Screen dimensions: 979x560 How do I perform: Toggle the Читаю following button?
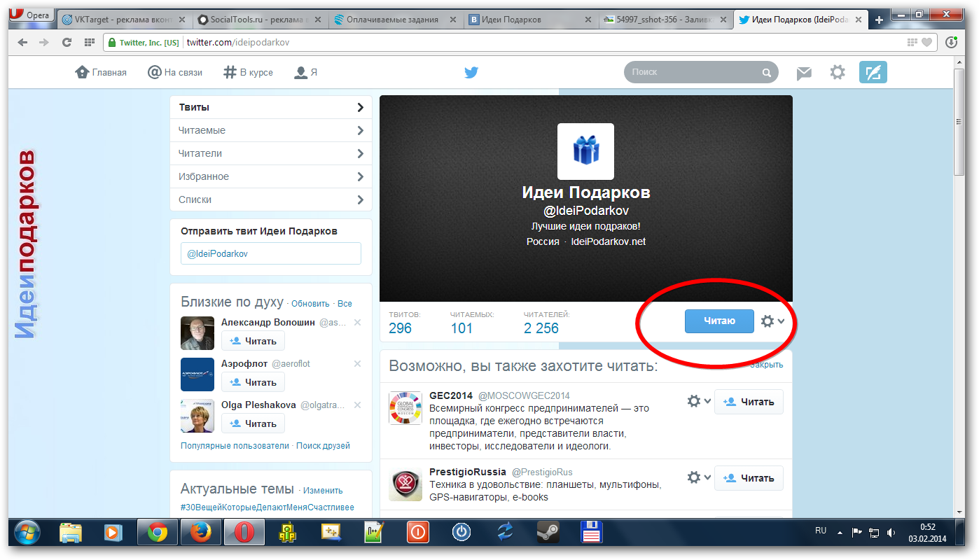[719, 321]
